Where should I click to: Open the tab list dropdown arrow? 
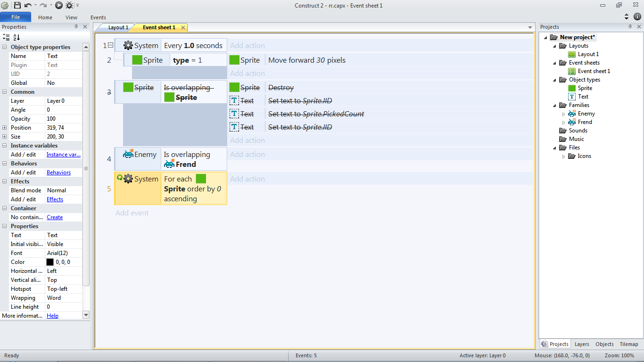point(530,28)
